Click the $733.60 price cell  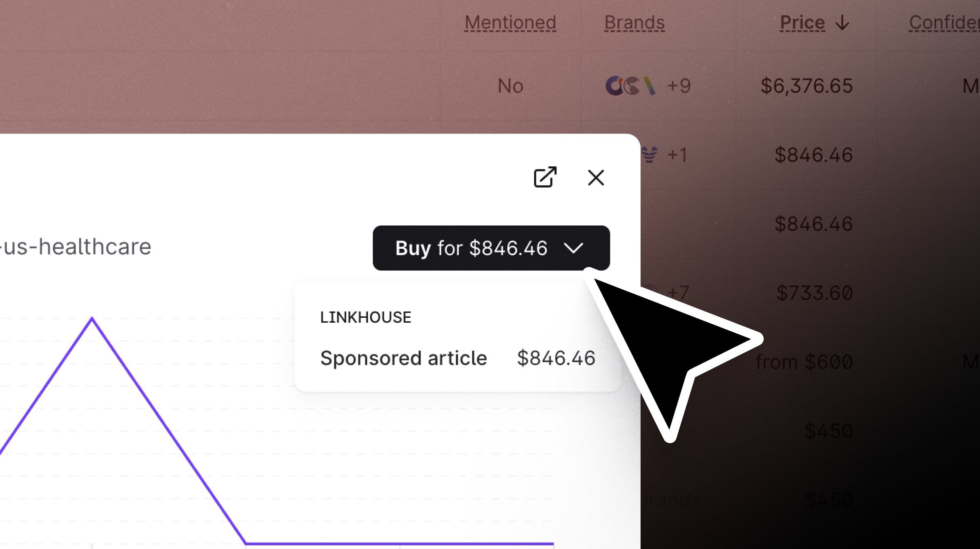pyautogui.click(x=814, y=293)
